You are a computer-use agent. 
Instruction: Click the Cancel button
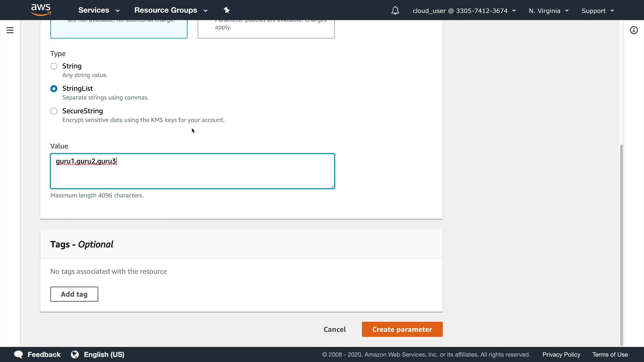click(334, 329)
